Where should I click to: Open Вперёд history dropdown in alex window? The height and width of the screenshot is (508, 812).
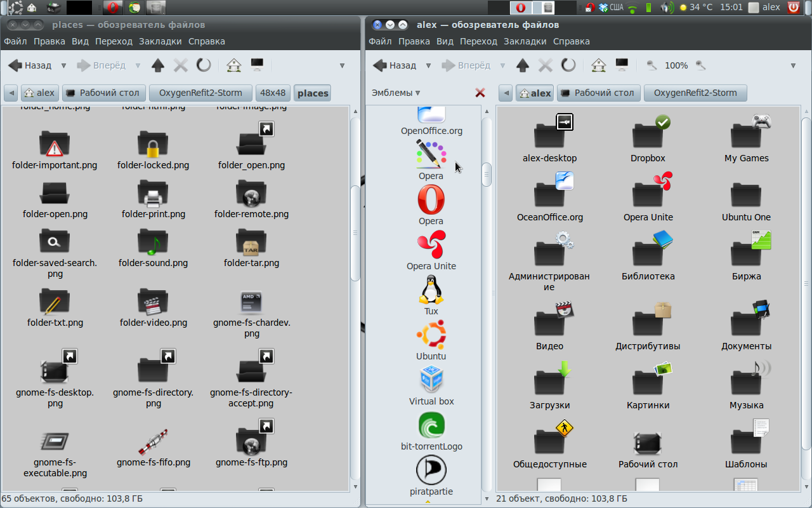pyautogui.click(x=502, y=65)
